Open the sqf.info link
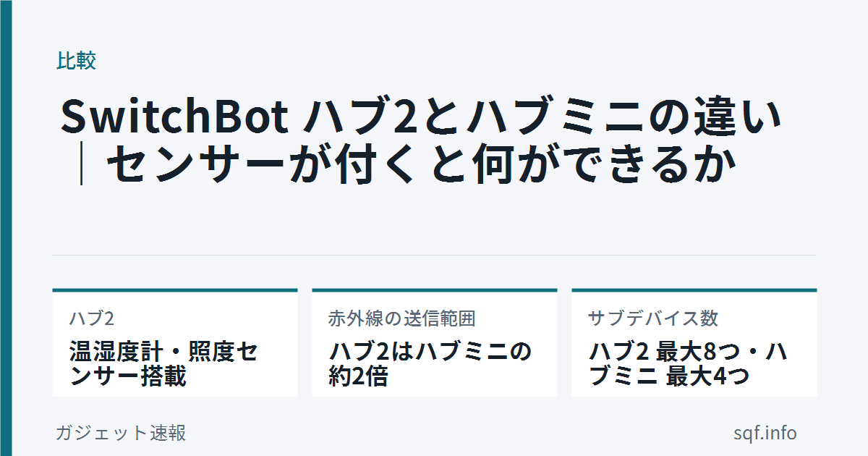Viewport: 868px width, 456px height. 765,433
